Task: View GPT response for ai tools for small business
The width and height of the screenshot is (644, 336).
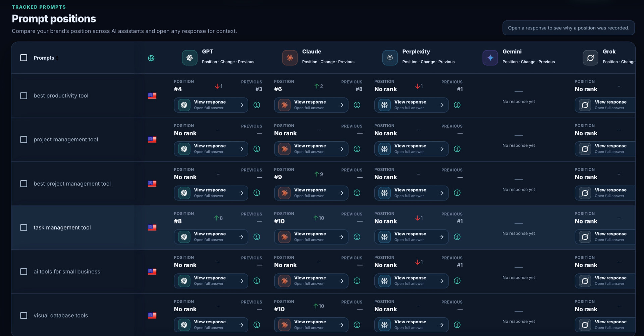Action: click(211, 281)
